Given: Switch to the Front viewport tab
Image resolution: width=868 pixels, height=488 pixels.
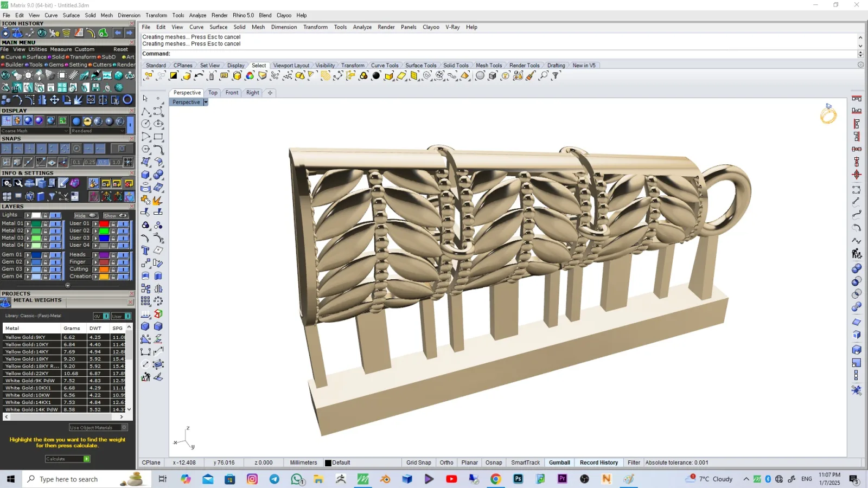Looking at the screenshot, I should pos(232,93).
